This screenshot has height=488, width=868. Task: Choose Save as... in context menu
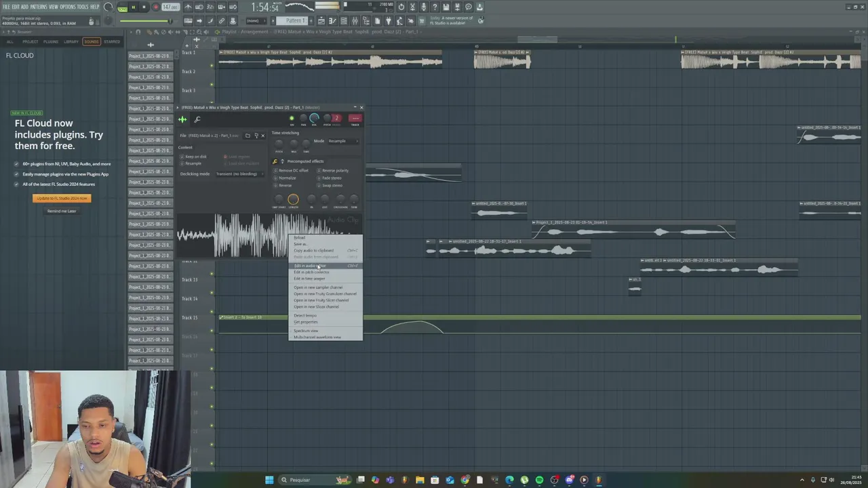pyautogui.click(x=325, y=244)
